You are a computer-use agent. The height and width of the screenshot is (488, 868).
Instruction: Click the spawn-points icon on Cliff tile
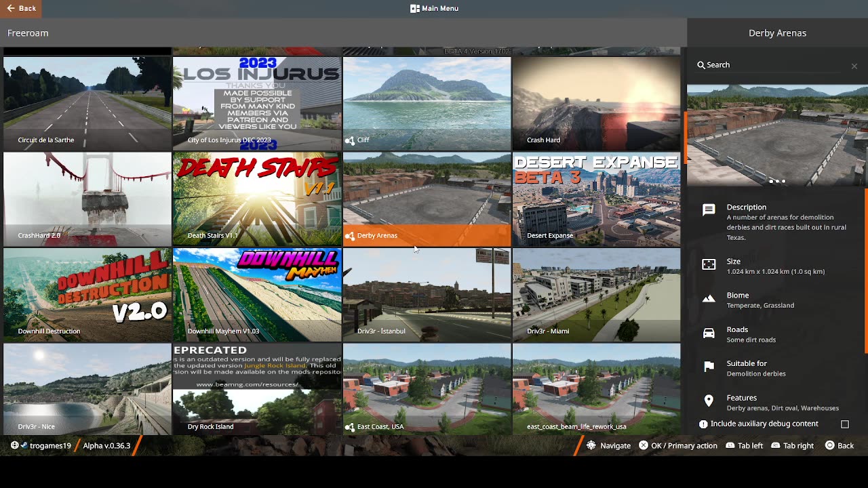[x=350, y=140]
